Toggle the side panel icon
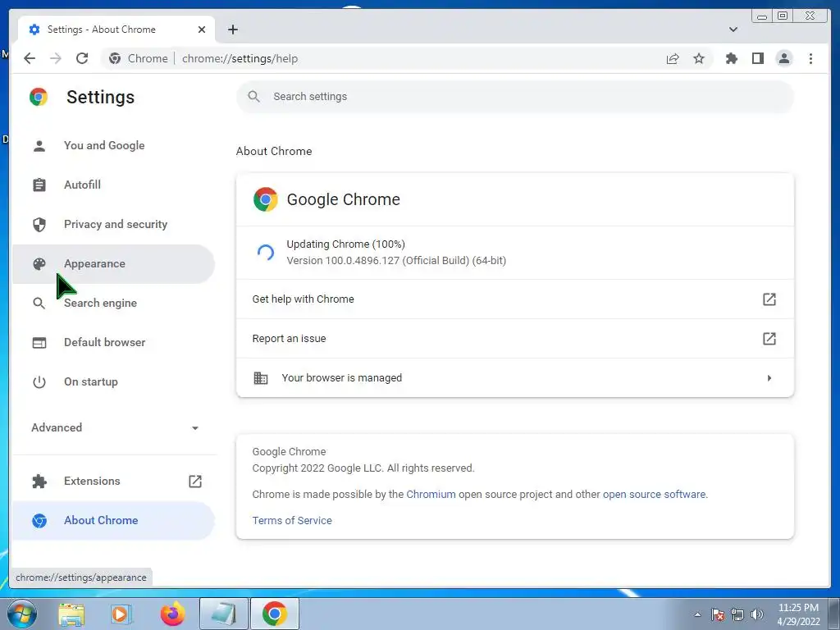 point(757,58)
